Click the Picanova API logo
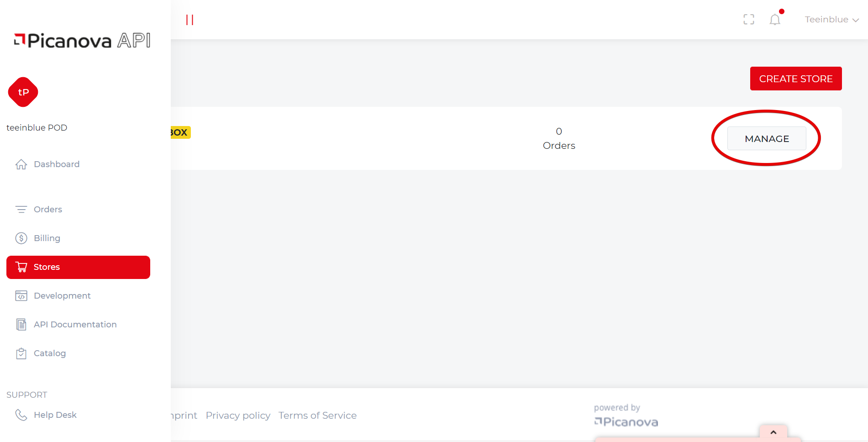The width and height of the screenshot is (868, 442). pos(82,41)
